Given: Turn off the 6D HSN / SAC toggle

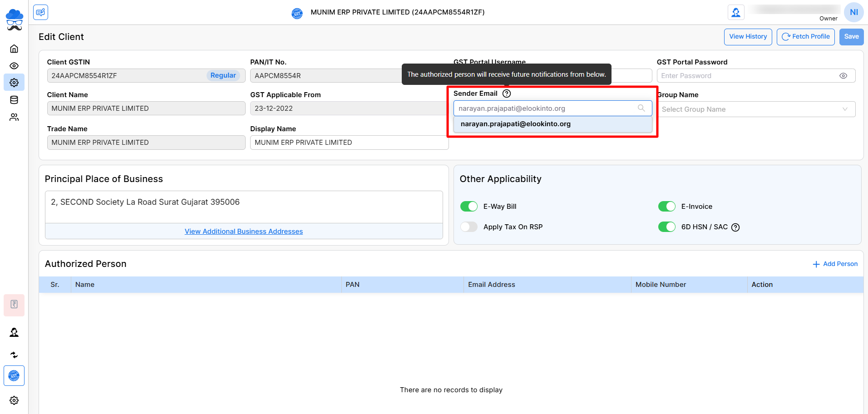Looking at the screenshot, I should 667,227.
